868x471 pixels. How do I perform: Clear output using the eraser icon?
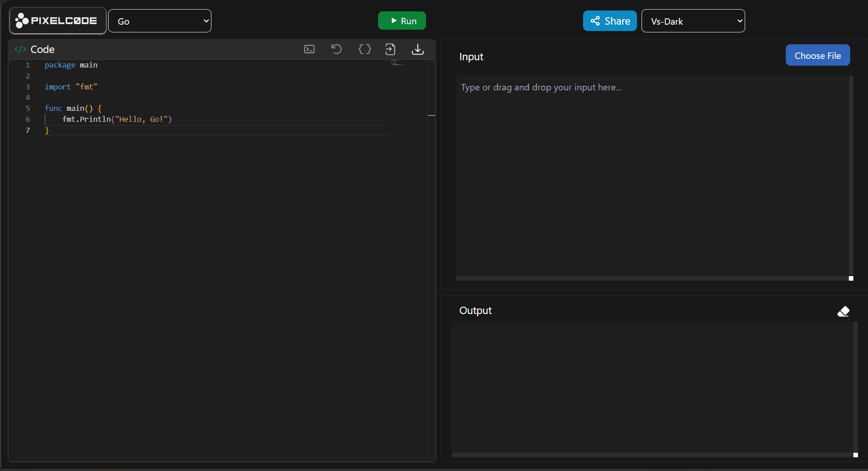coord(843,311)
